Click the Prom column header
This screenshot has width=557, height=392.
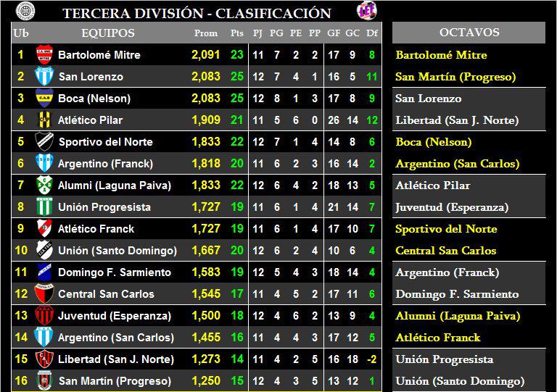[206, 33]
